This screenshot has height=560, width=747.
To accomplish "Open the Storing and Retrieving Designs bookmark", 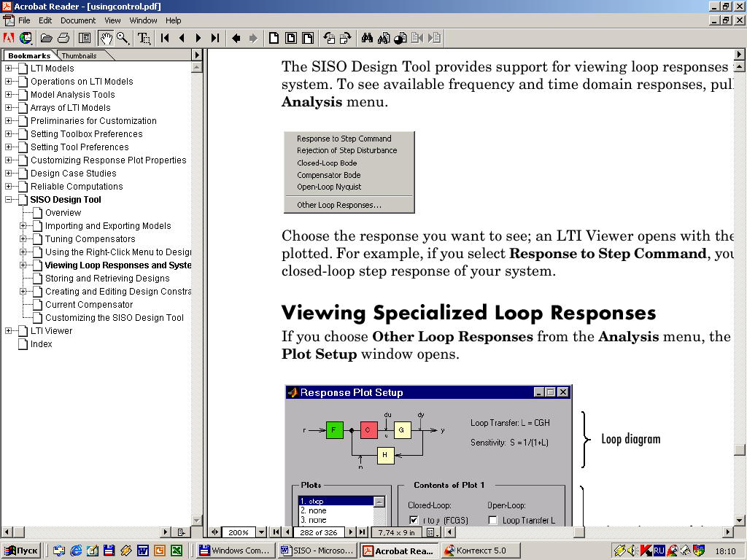I will point(107,278).
